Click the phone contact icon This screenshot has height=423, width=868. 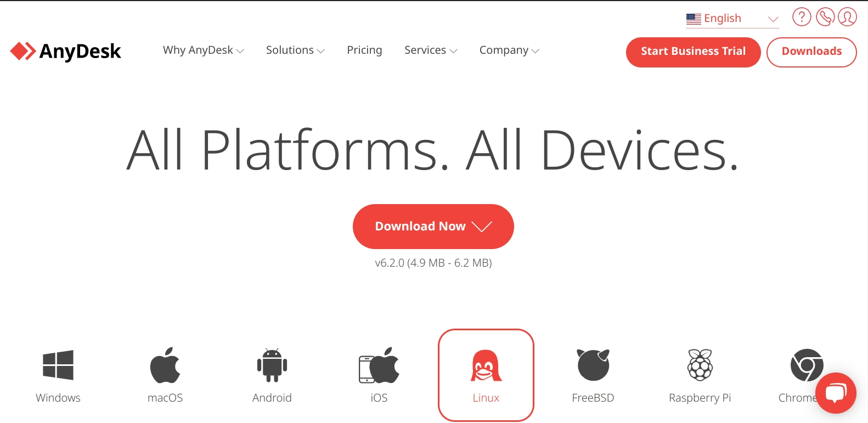click(x=825, y=17)
